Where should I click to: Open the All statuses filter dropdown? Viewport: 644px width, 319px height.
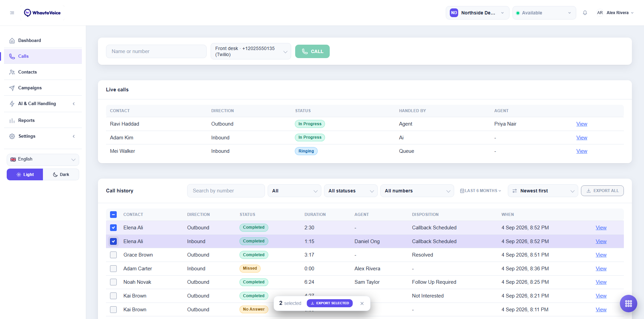pos(351,191)
